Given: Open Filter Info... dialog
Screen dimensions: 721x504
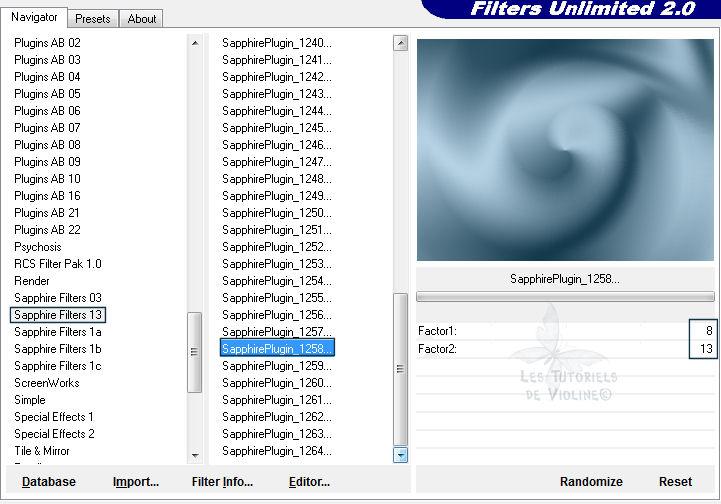Looking at the screenshot, I should coord(222,482).
